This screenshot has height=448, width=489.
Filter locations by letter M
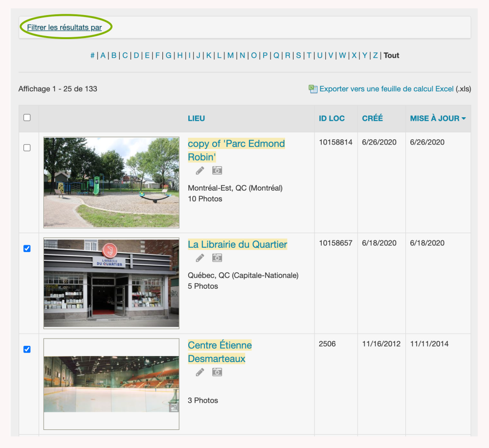point(230,56)
